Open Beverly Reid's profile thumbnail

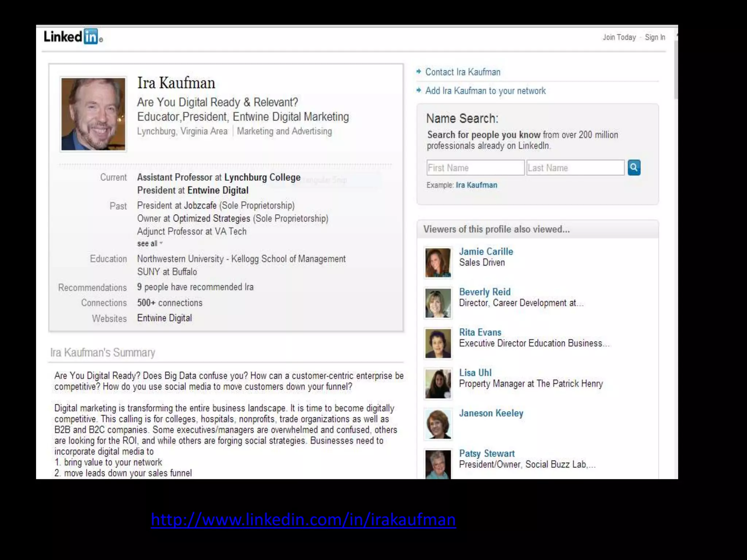click(438, 303)
